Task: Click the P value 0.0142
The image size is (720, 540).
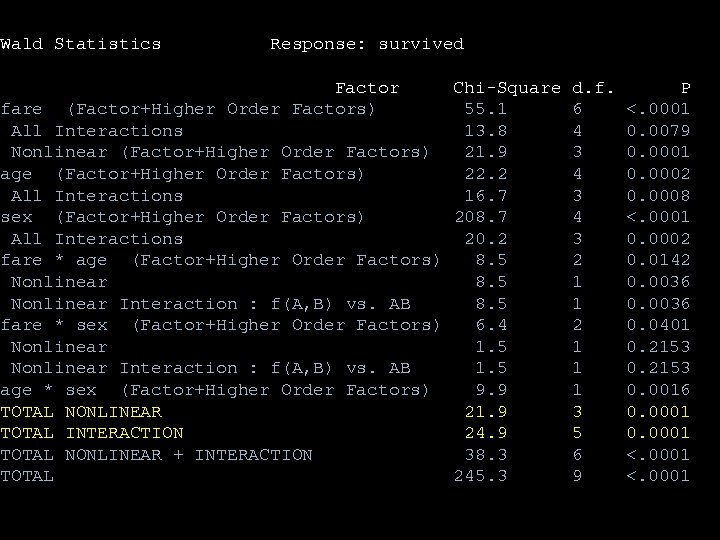Action: click(658, 260)
